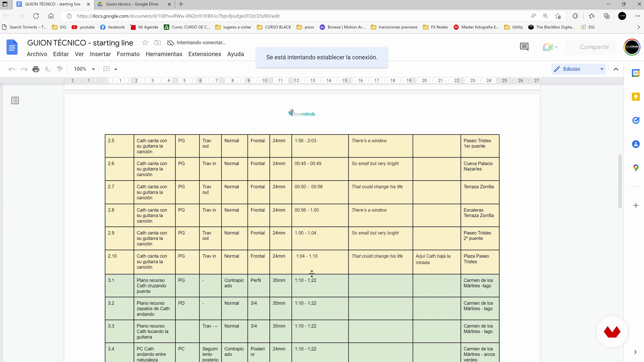644x362 pixels.
Task: Click the browser address bar URL
Action: (x=178, y=16)
